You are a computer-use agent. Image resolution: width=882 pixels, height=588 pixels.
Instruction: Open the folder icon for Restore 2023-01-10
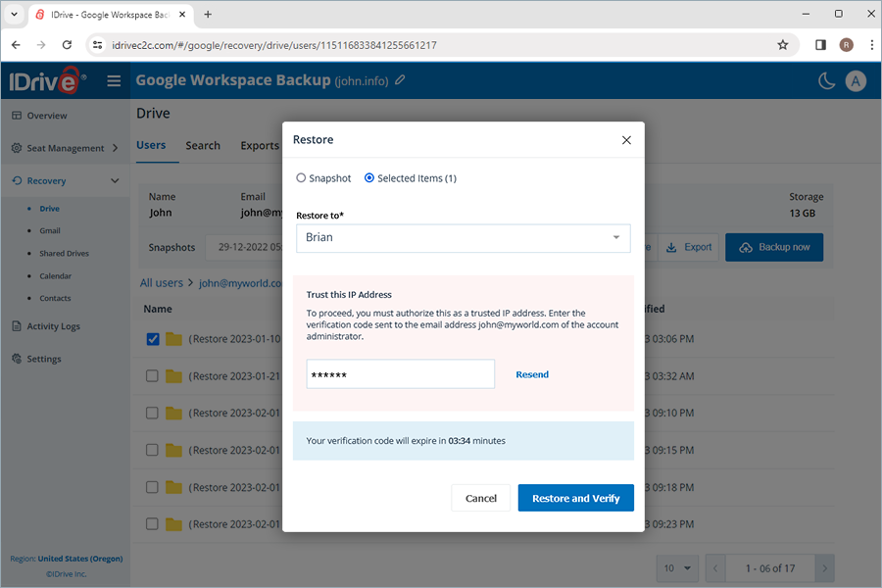(x=173, y=339)
